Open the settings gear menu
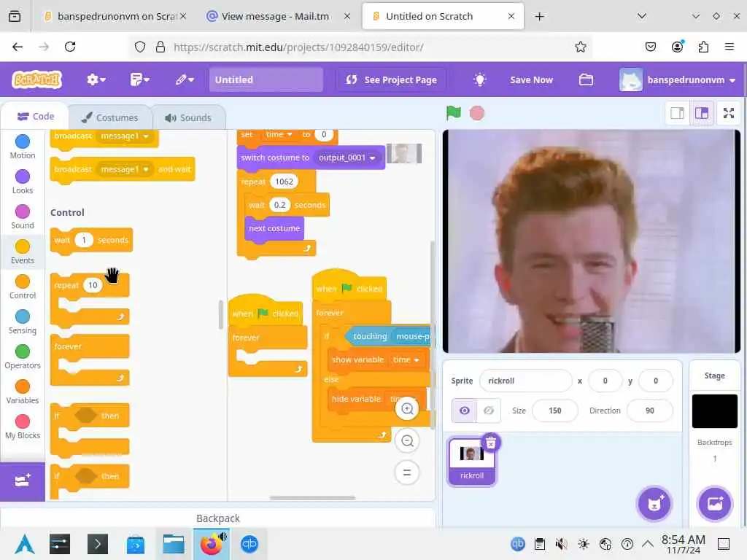The image size is (747, 560). [x=96, y=79]
